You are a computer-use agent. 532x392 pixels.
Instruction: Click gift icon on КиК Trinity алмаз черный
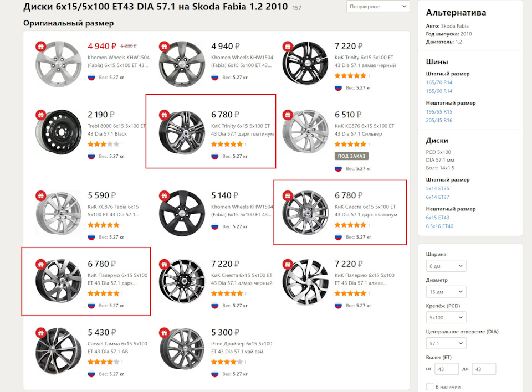(x=287, y=47)
